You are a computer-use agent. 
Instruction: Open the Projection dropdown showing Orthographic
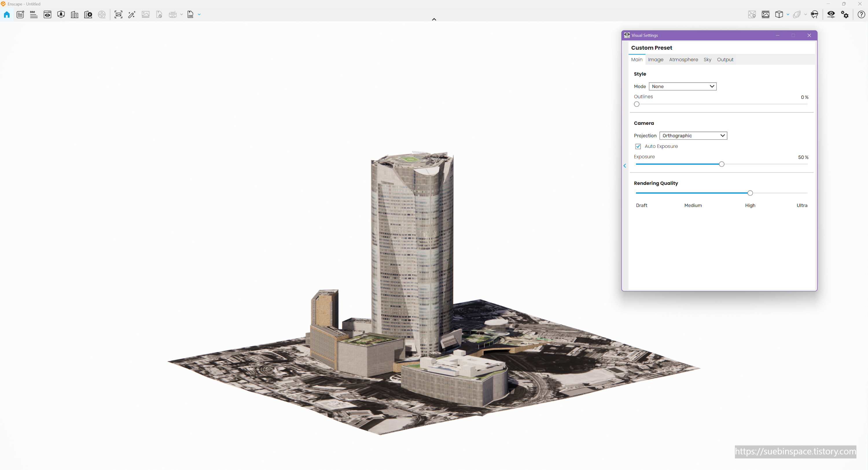pyautogui.click(x=693, y=136)
